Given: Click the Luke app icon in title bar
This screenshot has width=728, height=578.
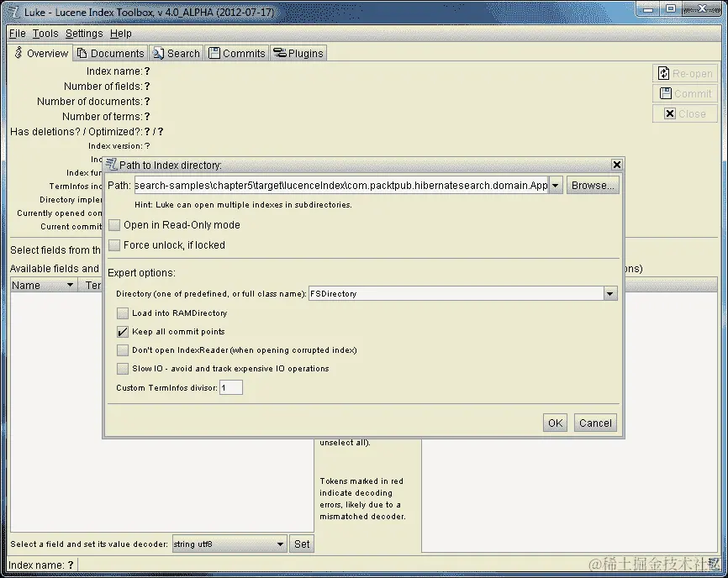Looking at the screenshot, I should click(14, 11).
